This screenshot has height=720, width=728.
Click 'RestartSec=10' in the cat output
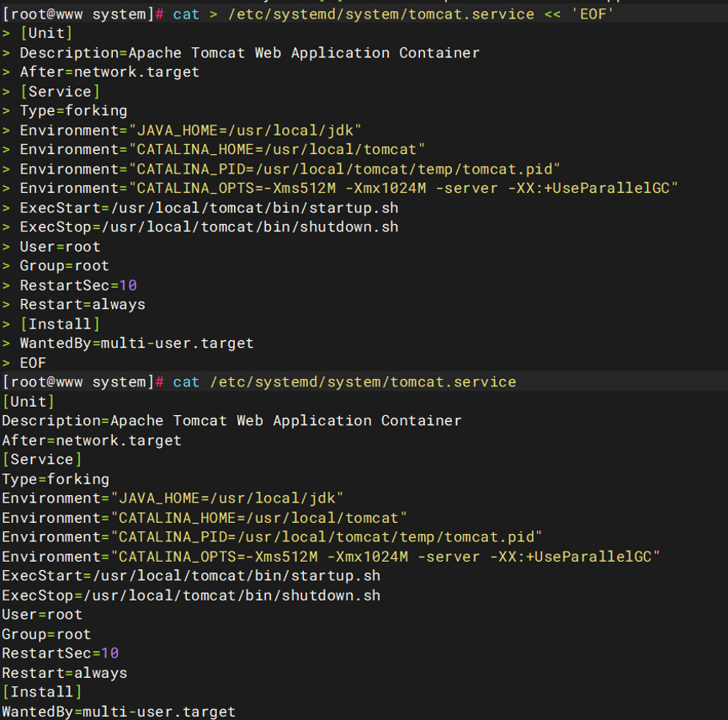point(60,653)
